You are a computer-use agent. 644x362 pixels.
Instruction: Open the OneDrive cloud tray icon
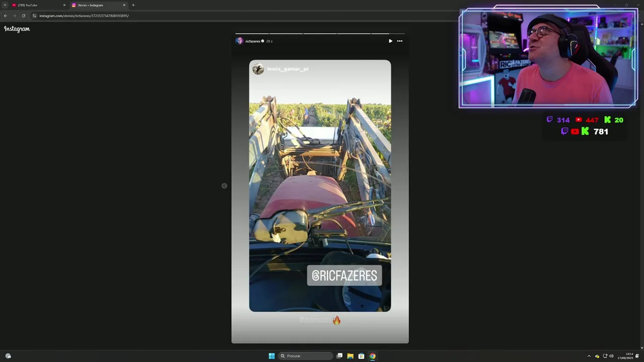(597, 356)
